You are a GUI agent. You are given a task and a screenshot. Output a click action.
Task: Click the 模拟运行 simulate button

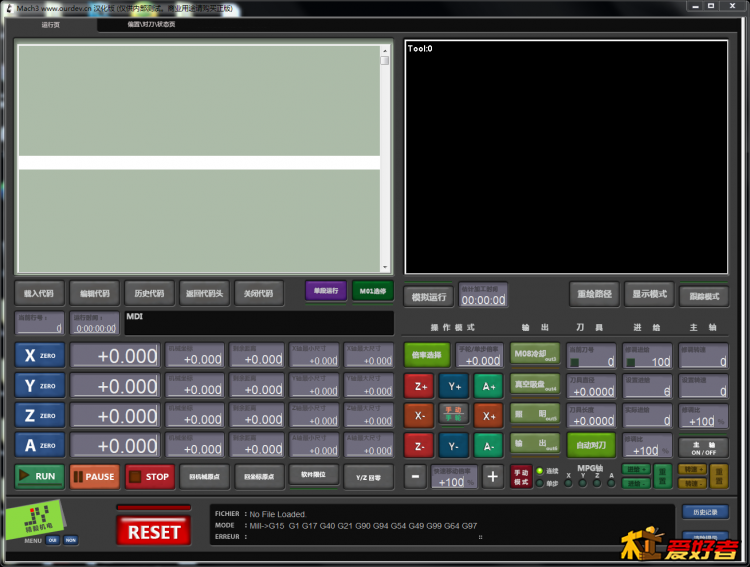pyautogui.click(x=429, y=297)
